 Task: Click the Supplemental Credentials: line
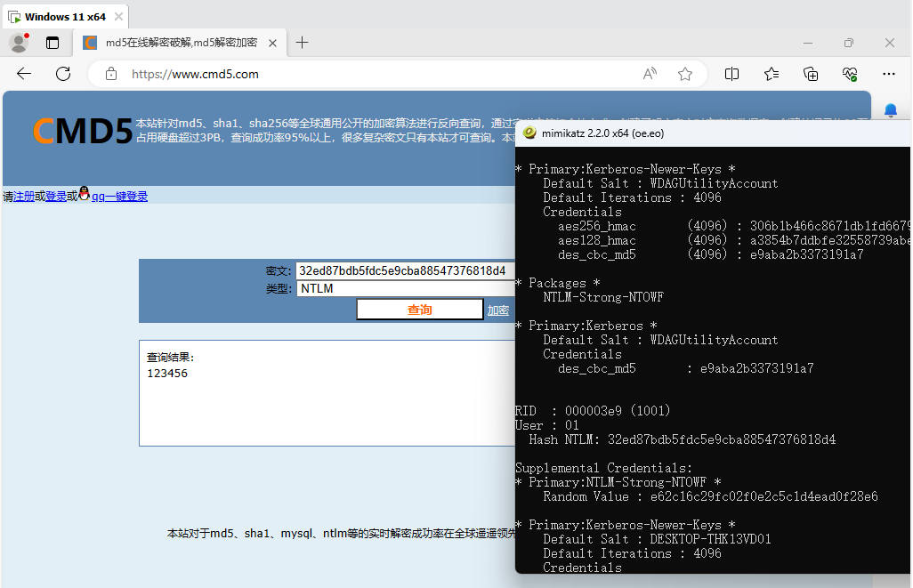point(604,468)
